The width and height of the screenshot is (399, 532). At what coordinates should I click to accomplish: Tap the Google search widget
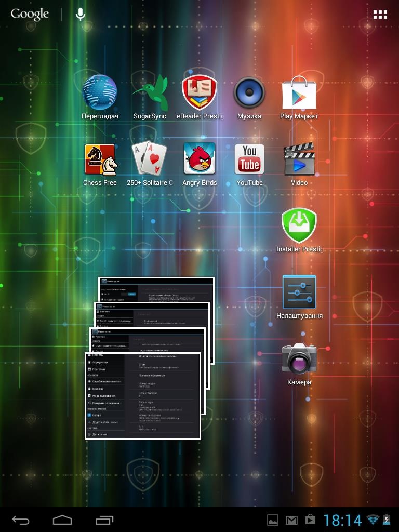[x=30, y=15]
